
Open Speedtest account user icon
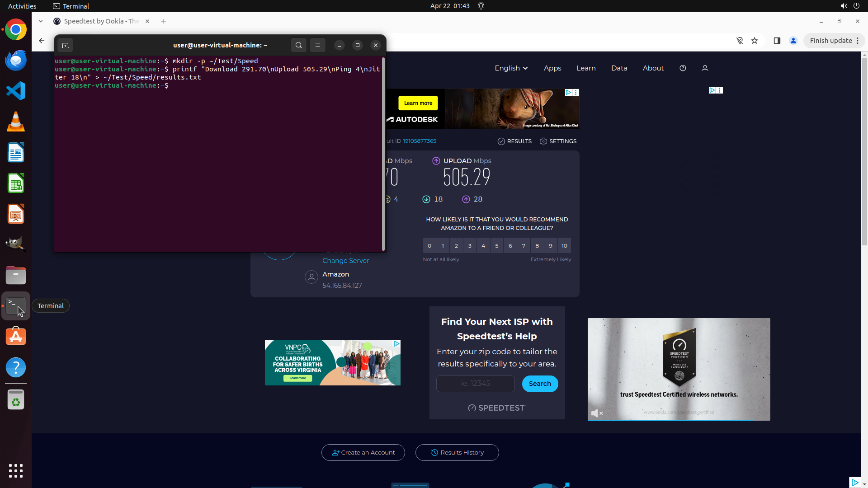(x=705, y=68)
